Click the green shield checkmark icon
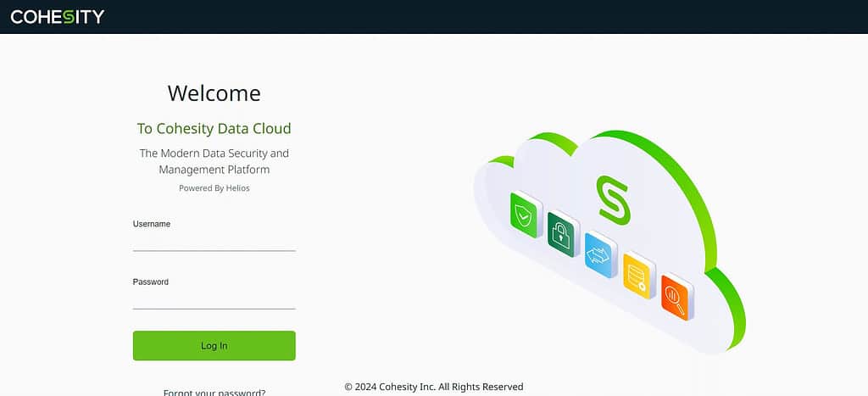 pyautogui.click(x=526, y=215)
